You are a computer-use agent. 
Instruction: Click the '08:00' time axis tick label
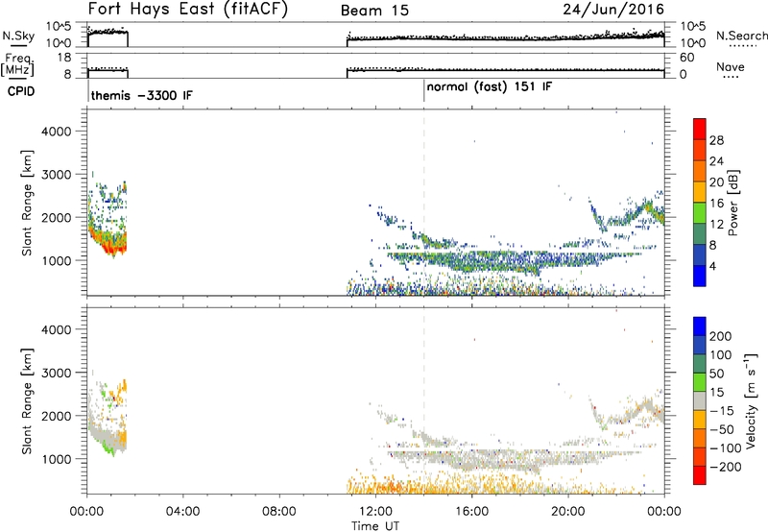(279, 512)
